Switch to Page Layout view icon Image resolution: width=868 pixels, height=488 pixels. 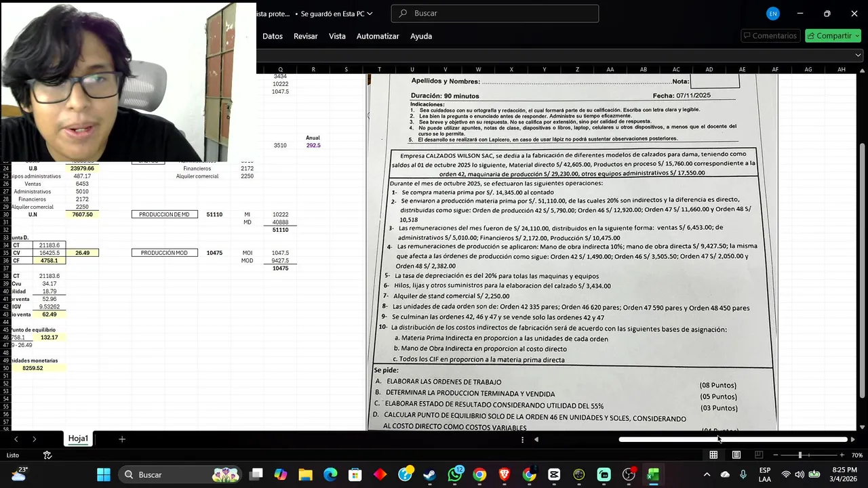736,455
